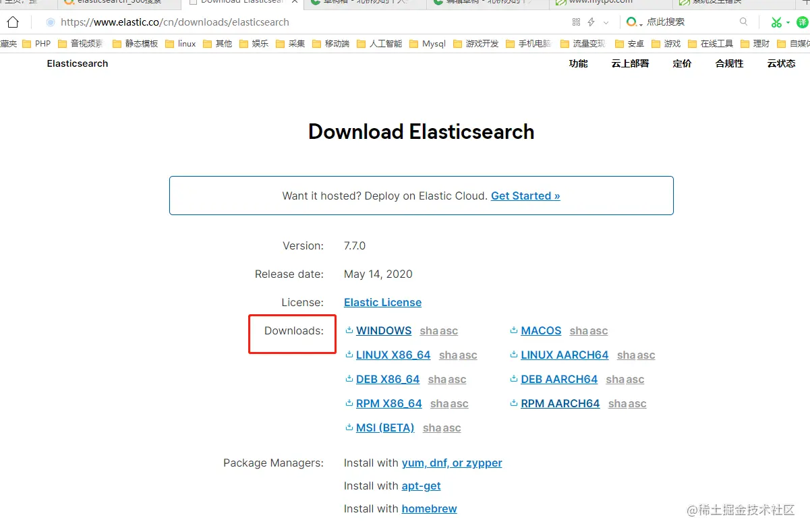The width and height of the screenshot is (810, 532).
Task: Download the RPM AARCH64 package
Action: point(560,403)
